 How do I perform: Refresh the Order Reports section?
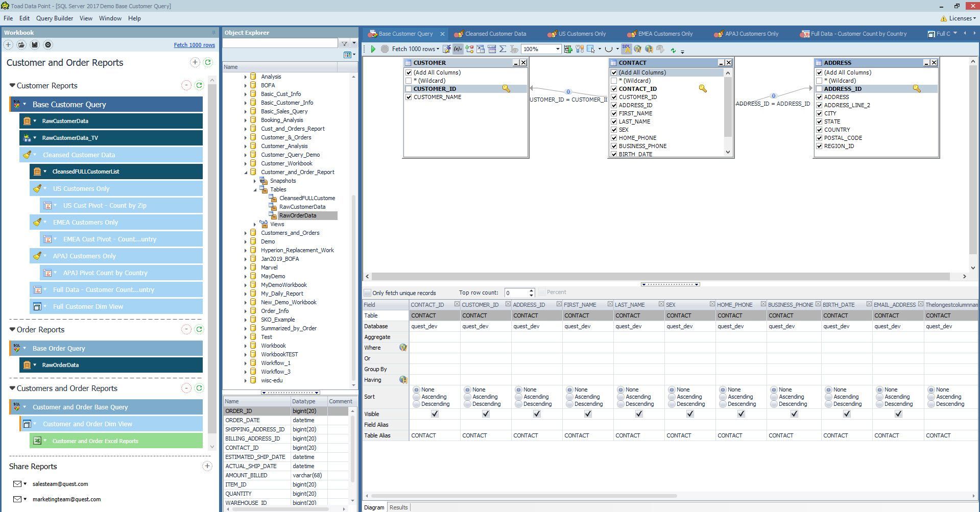coord(199,329)
